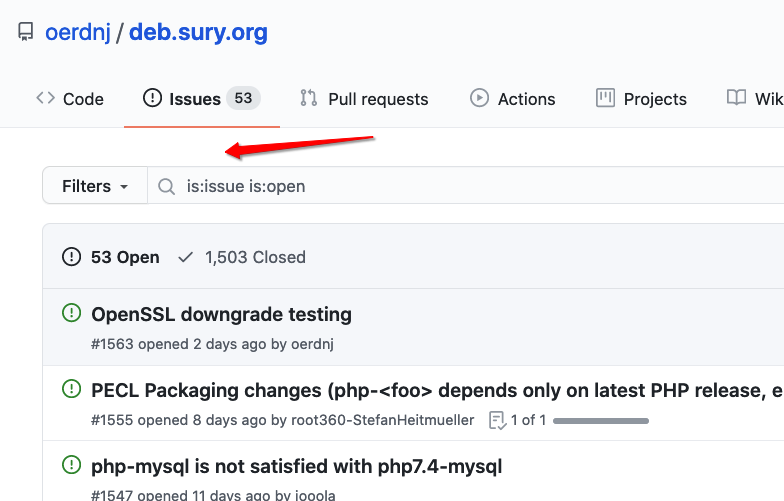Focus the is:issue is:open search field
The height and width of the screenshot is (501, 784).
tap(465, 186)
